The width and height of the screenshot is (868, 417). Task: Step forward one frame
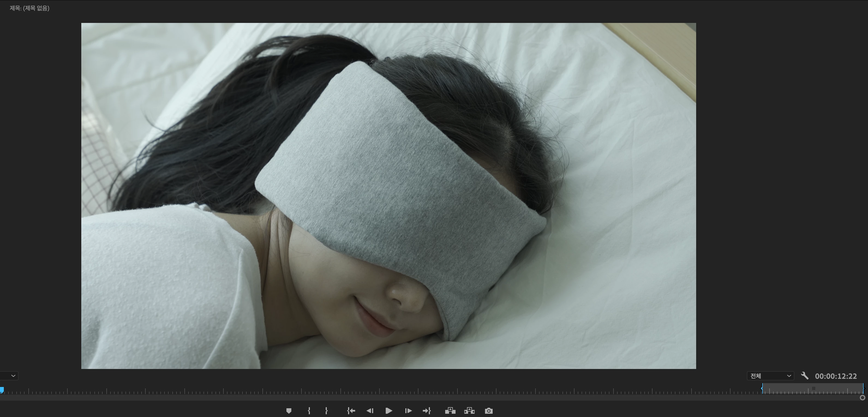(408, 411)
